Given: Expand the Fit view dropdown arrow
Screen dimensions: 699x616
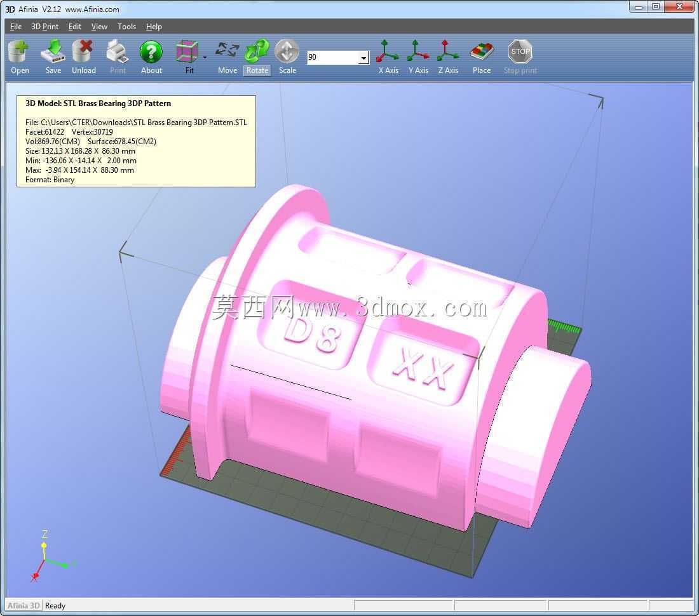Looking at the screenshot, I should (x=205, y=57).
